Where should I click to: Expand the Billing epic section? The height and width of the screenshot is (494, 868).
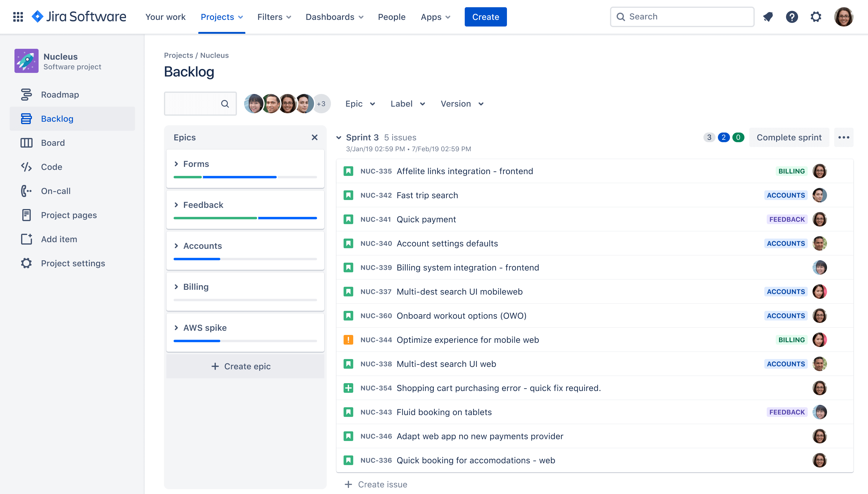coord(176,287)
